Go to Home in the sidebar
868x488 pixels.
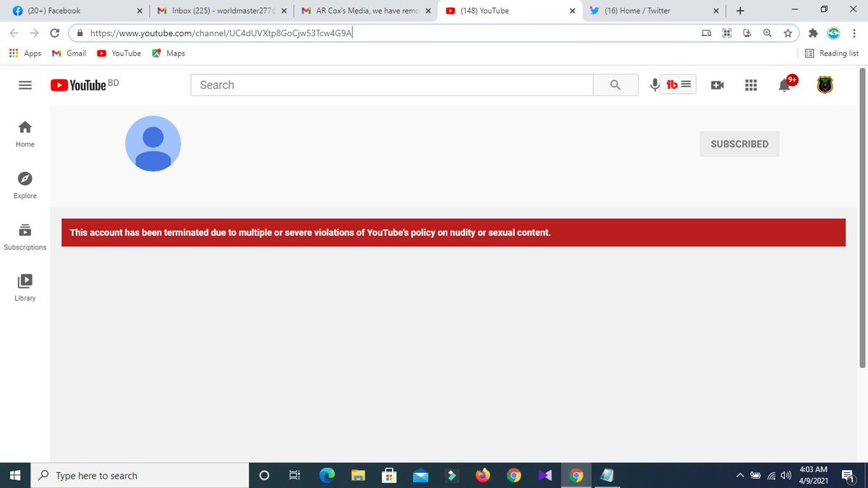tap(25, 134)
